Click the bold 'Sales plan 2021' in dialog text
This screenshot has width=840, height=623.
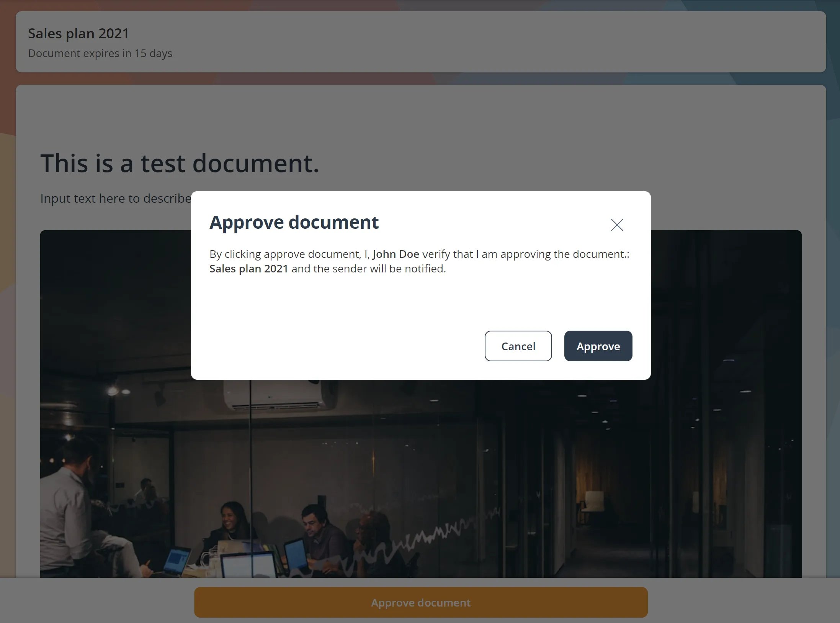(249, 269)
